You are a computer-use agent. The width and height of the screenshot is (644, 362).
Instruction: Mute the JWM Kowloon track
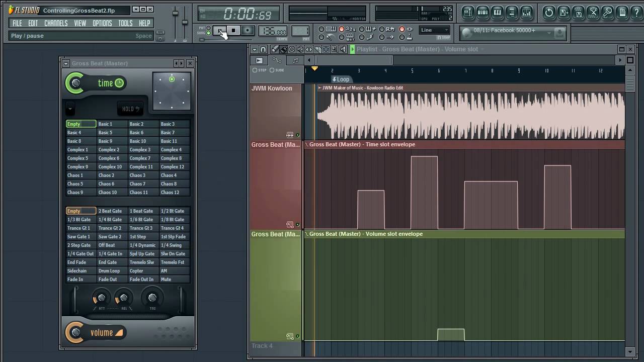point(297,135)
